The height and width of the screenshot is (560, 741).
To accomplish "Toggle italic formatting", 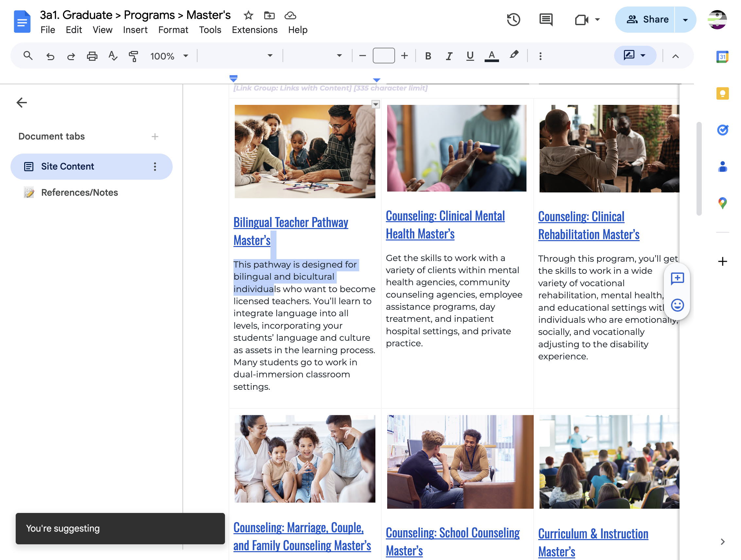I will point(449,56).
